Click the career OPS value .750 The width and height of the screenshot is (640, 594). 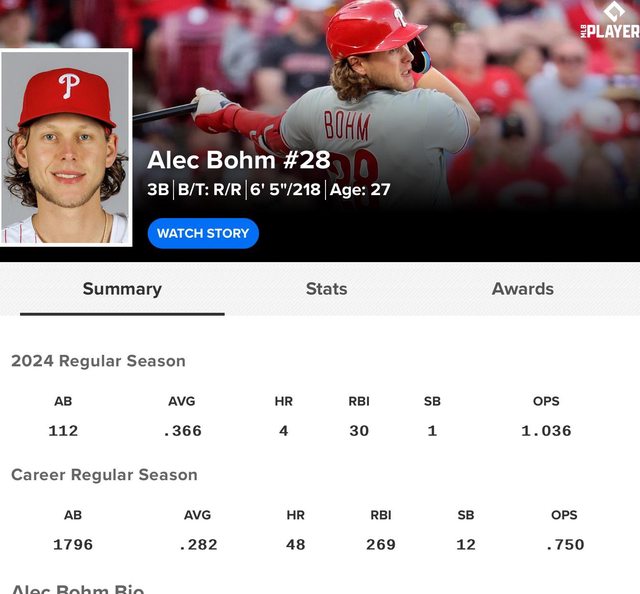coord(565,545)
